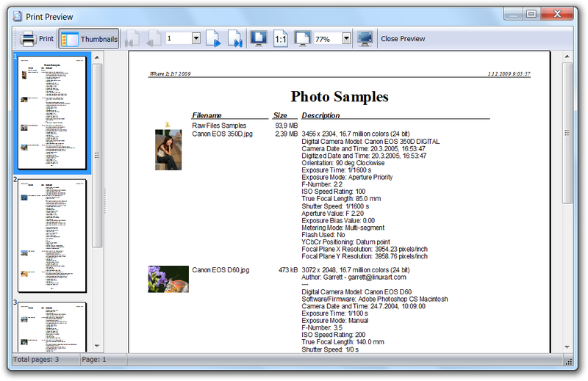Click the page number input field
588x381 pixels.
pos(179,38)
